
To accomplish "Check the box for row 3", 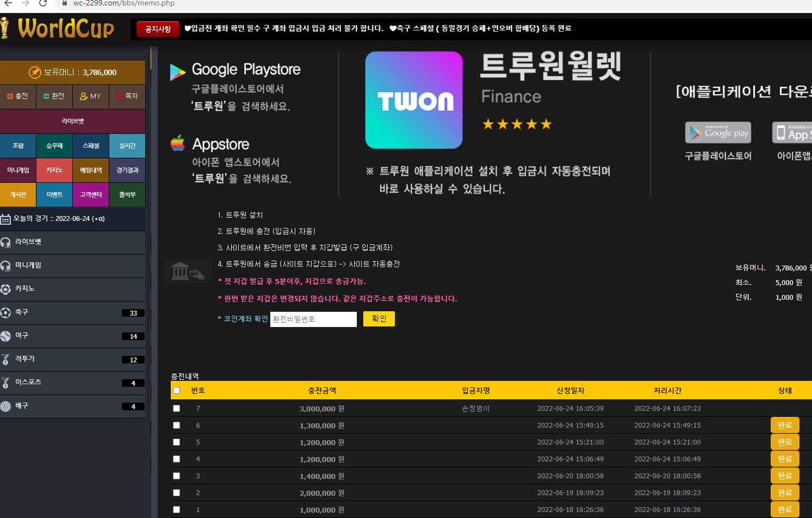I will point(176,476).
